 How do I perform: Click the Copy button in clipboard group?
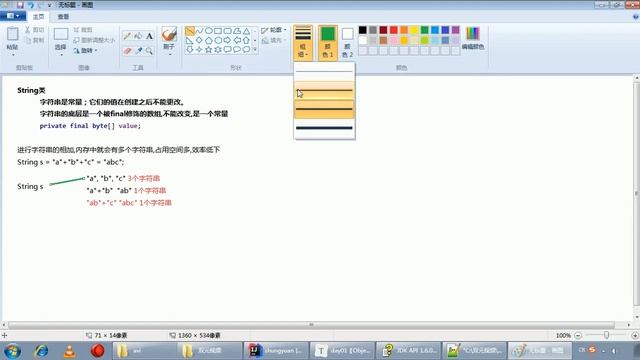point(34,40)
